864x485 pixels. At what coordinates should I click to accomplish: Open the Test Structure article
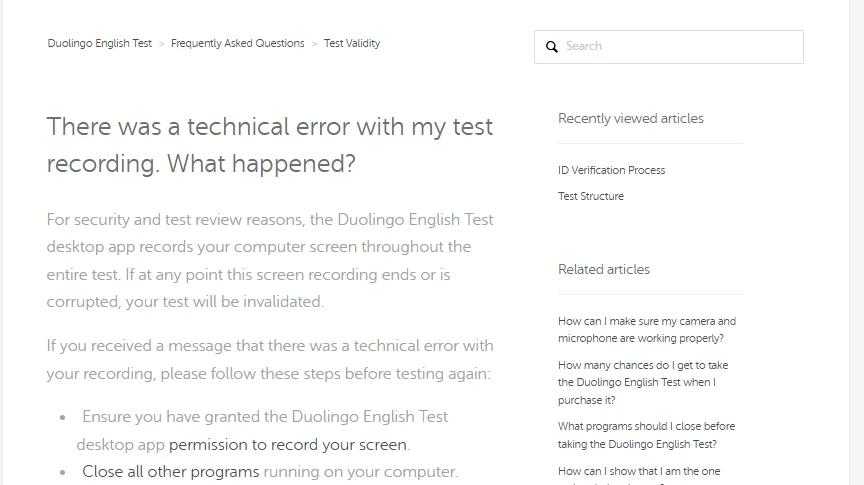590,196
